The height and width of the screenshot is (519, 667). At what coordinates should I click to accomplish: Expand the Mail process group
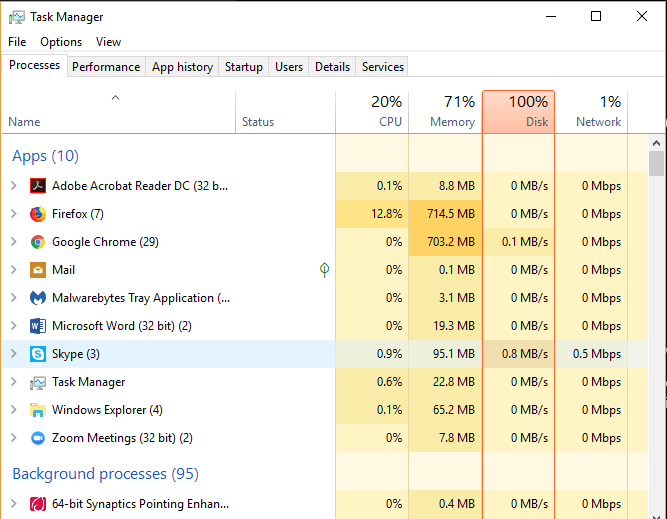tap(14, 270)
